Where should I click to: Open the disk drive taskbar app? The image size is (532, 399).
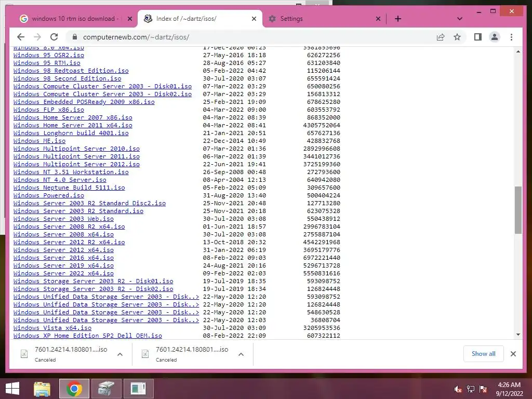click(x=106, y=389)
